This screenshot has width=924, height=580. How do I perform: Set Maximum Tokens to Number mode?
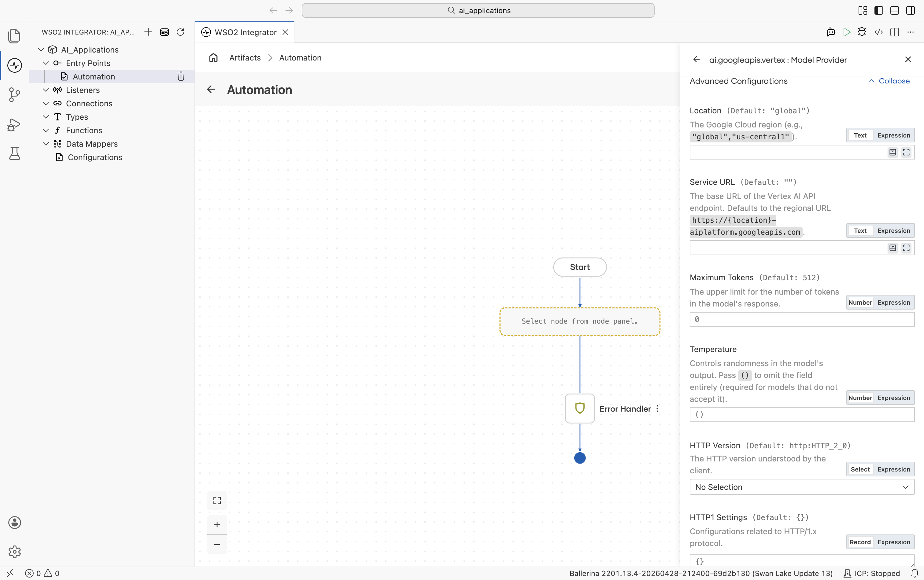(860, 302)
